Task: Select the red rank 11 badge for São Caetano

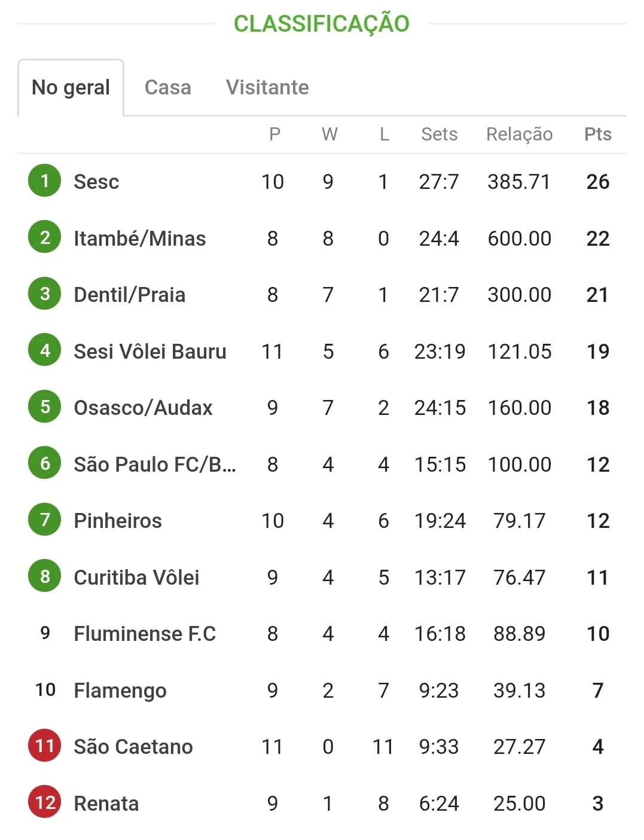Action: pyautogui.click(x=45, y=746)
